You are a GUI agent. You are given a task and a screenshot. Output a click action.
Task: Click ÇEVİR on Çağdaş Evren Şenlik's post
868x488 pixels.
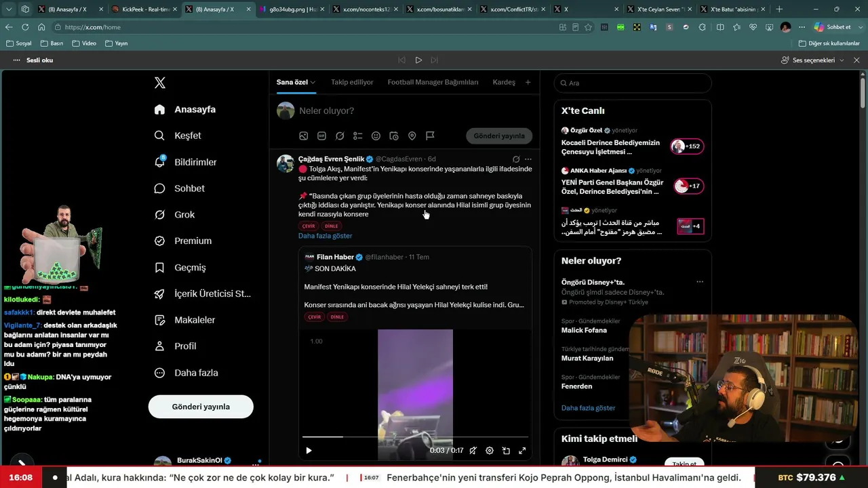(309, 226)
